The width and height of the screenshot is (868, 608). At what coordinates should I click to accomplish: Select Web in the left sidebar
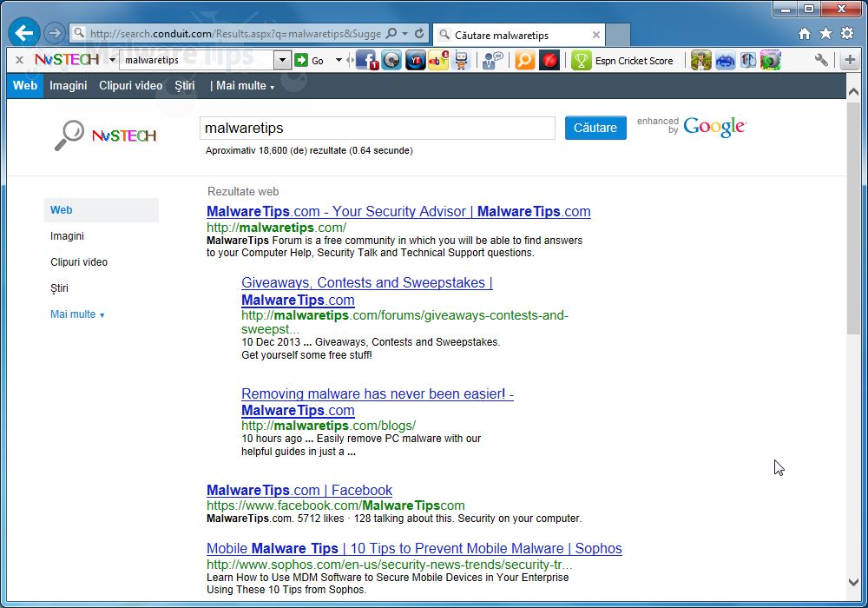(x=102, y=210)
